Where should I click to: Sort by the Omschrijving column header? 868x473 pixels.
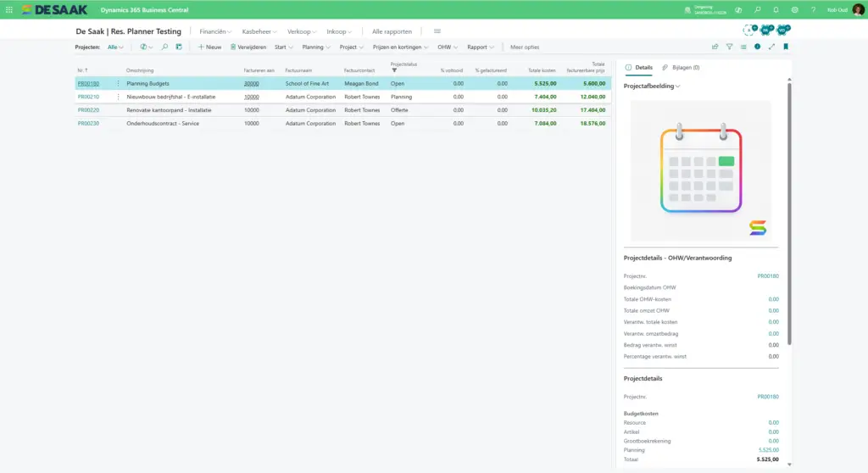[x=140, y=70]
